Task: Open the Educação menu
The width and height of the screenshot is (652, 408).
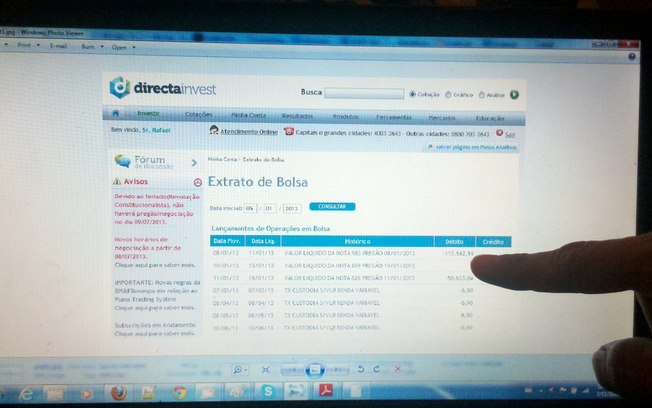Action: pos(490,119)
